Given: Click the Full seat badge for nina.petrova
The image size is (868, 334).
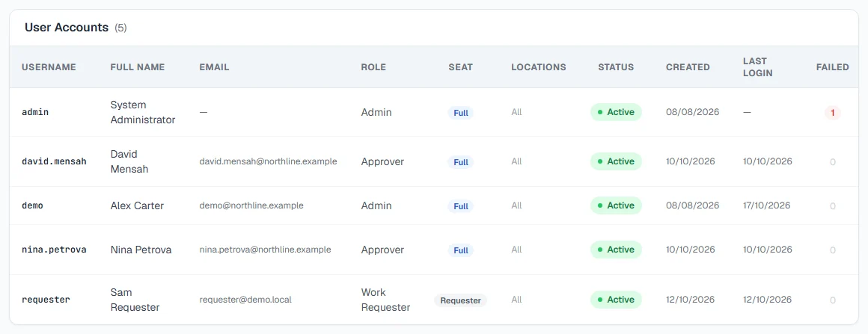Looking at the screenshot, I should pyautogui.click(x=461, y=250).
